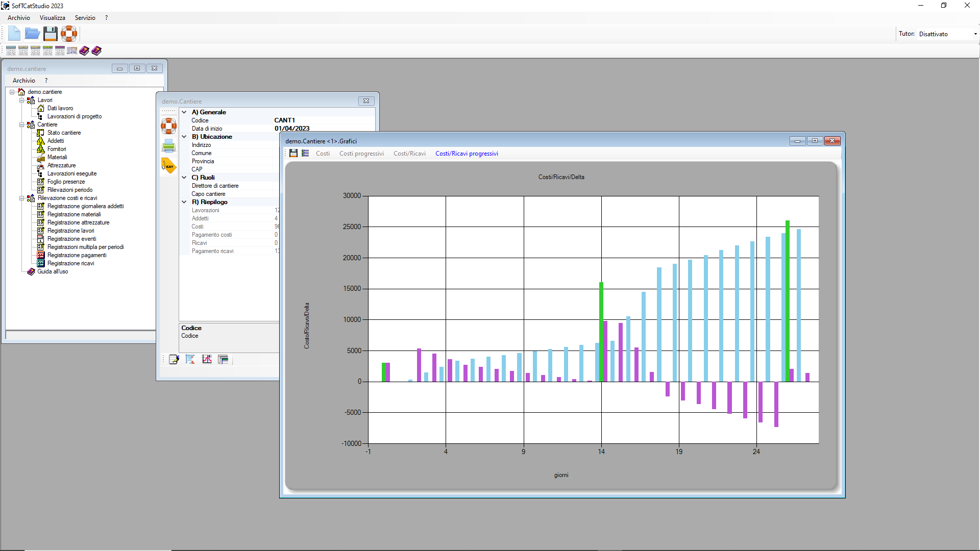The height and width of the screenshot is (551, 980).
Task: Open Attrezzature tree item
Action: (61, 165)
